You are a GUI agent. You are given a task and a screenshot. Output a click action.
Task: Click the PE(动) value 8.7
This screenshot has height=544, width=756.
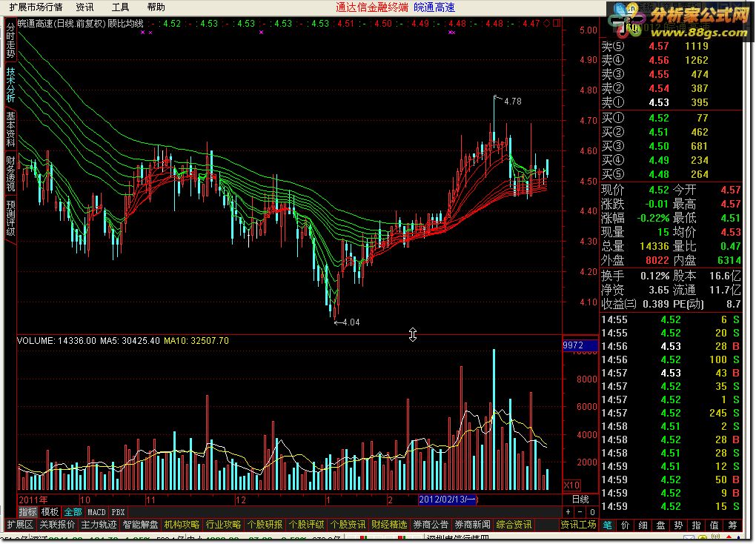click(733, 305)
